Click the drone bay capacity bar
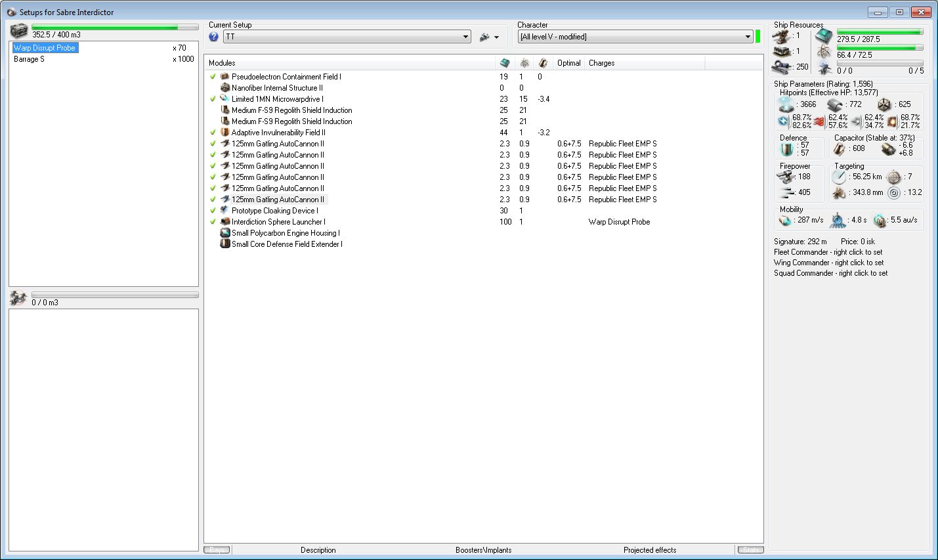 (115, 295)
